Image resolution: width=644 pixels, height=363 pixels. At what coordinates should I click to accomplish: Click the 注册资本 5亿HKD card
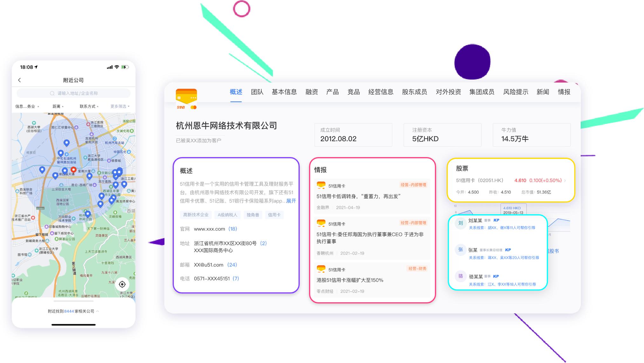[x=442, y=135]
